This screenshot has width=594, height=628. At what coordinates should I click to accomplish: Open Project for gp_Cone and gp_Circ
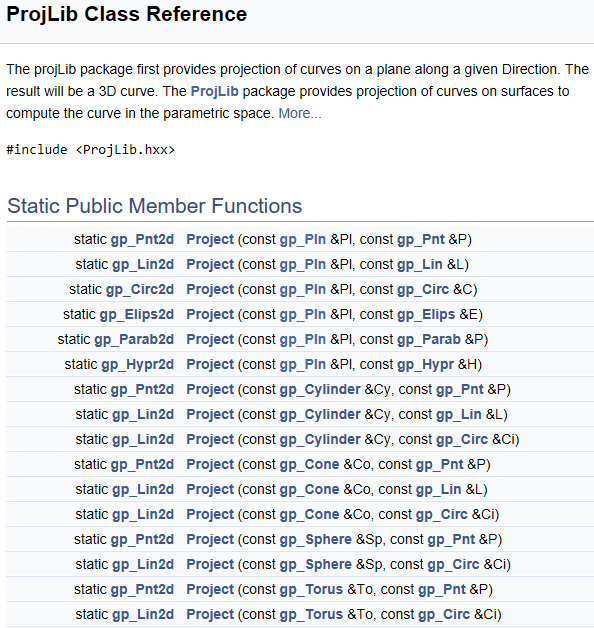210,515
